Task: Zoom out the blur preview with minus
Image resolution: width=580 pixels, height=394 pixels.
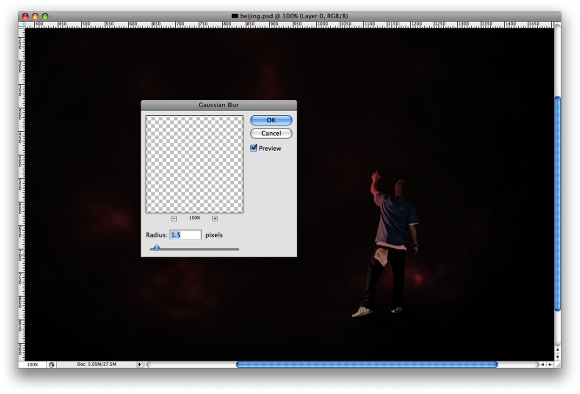Action: [x=174, y=218]
